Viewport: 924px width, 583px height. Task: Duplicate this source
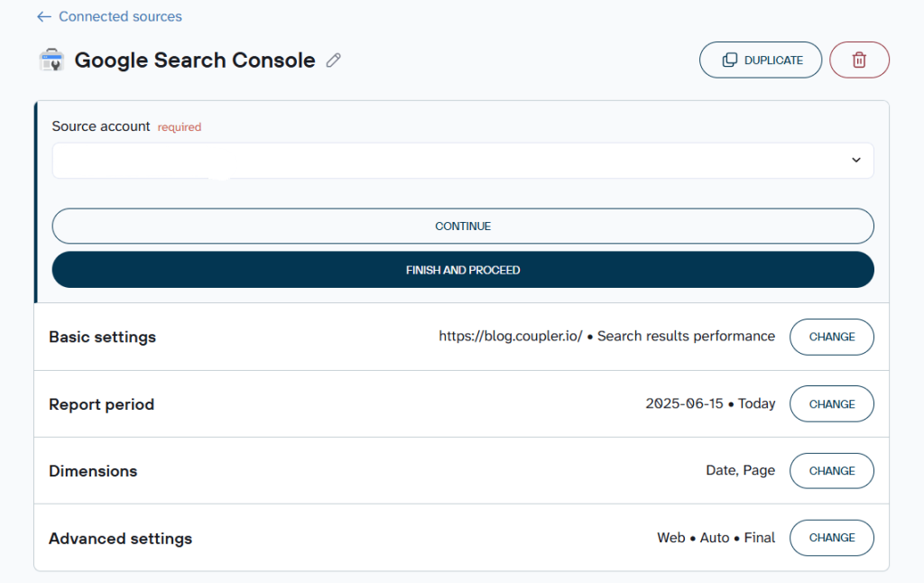tap(761, 60)
